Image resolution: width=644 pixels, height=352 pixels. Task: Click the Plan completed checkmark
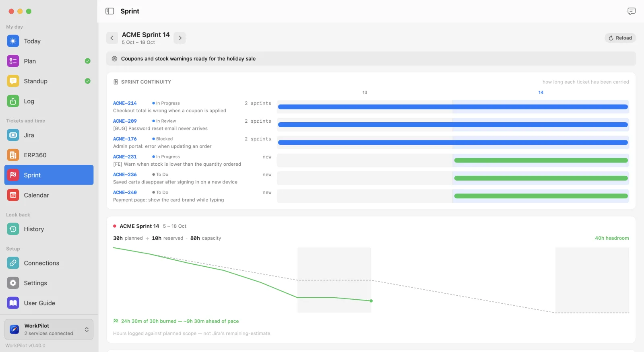tap(88, 61)
